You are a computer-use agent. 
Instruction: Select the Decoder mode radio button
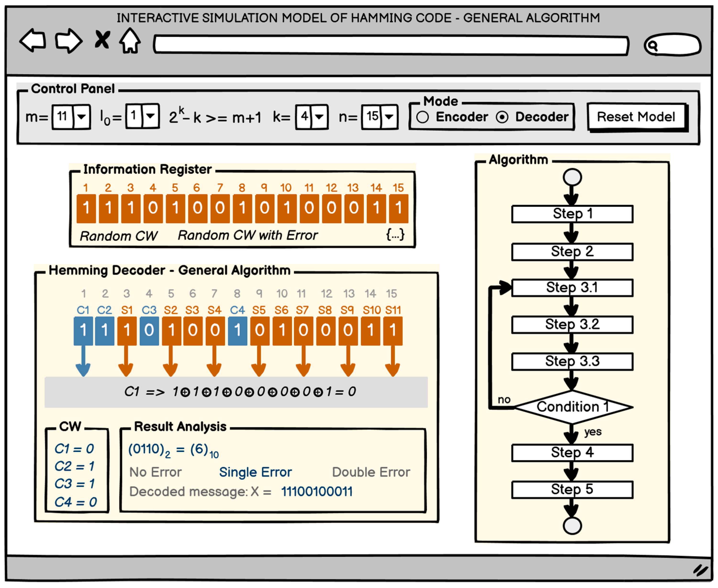click(x=502, y=117)
